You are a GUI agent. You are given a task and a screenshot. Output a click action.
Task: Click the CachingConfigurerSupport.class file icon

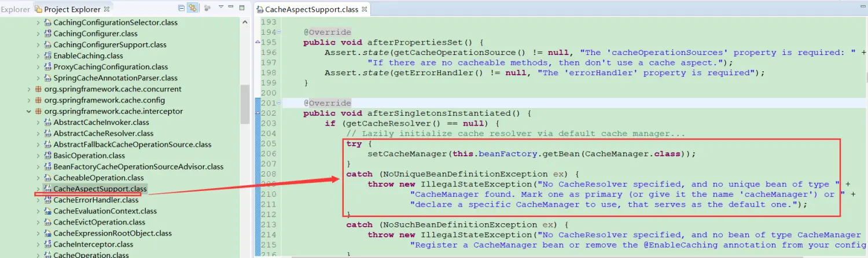pos(47,45)
